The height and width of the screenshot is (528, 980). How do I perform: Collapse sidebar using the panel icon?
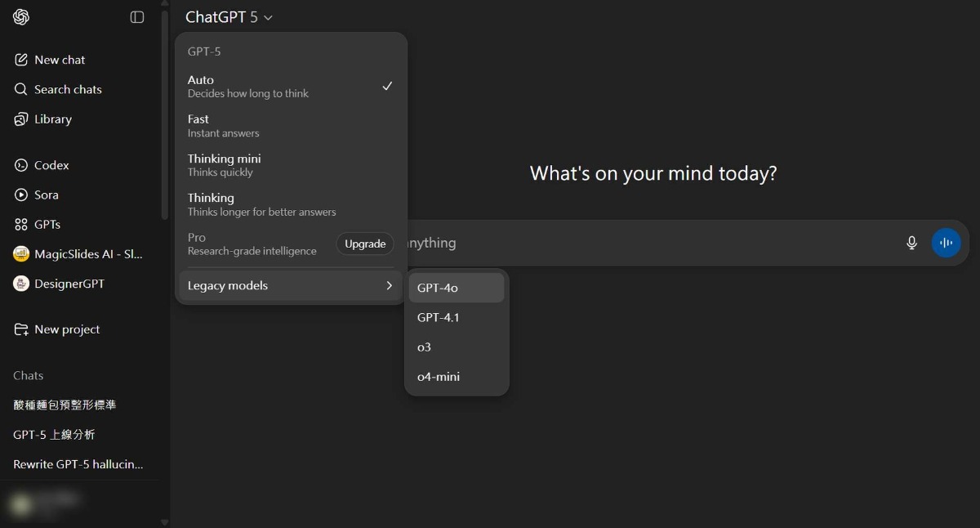coord(137,17)
